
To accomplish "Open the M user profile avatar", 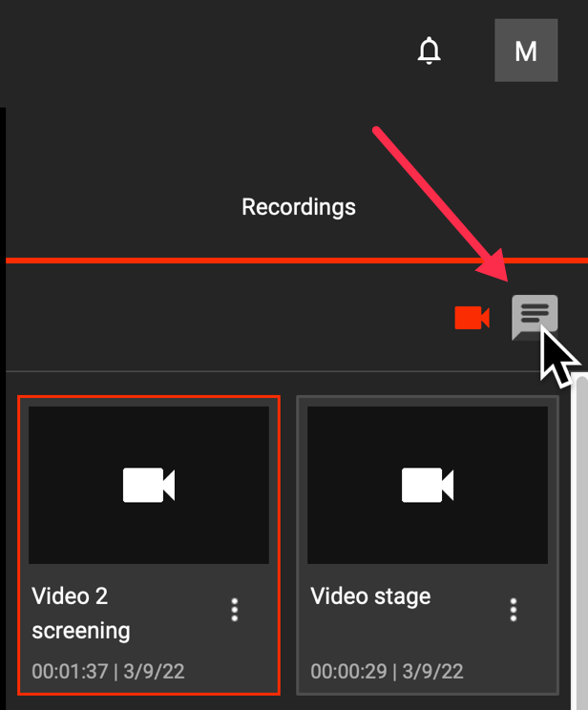I will (526, 51).
